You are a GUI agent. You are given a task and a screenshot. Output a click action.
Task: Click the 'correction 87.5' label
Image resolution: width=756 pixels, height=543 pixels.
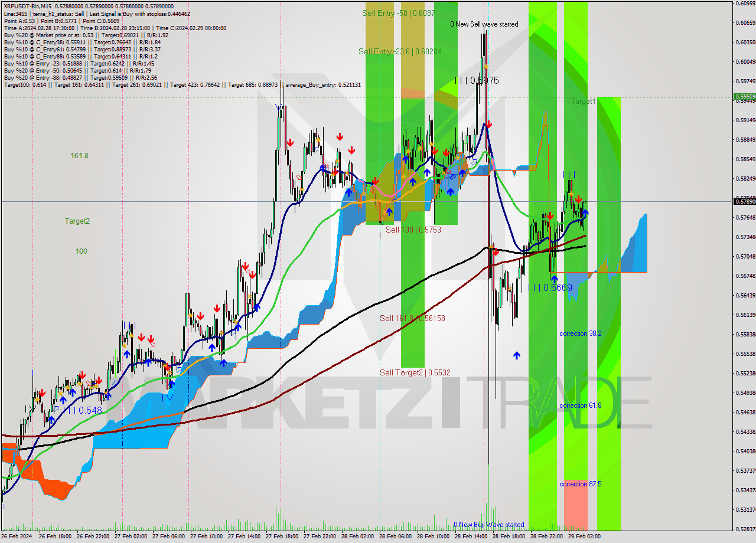click(581, 484)
